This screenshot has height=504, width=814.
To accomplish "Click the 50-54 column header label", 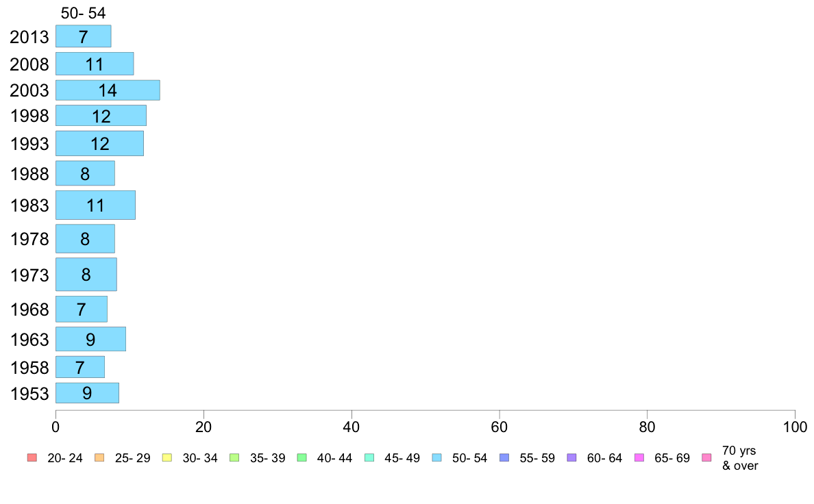I will [83, 13].
